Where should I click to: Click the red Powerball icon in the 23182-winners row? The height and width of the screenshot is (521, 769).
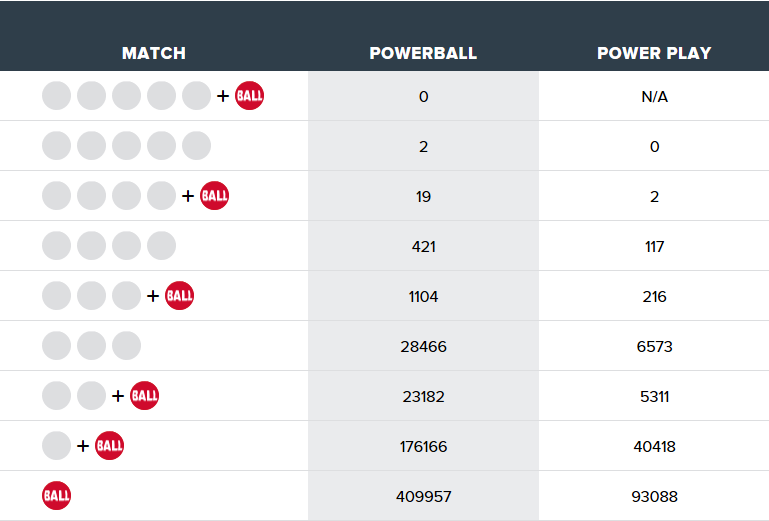coord(144,396)
